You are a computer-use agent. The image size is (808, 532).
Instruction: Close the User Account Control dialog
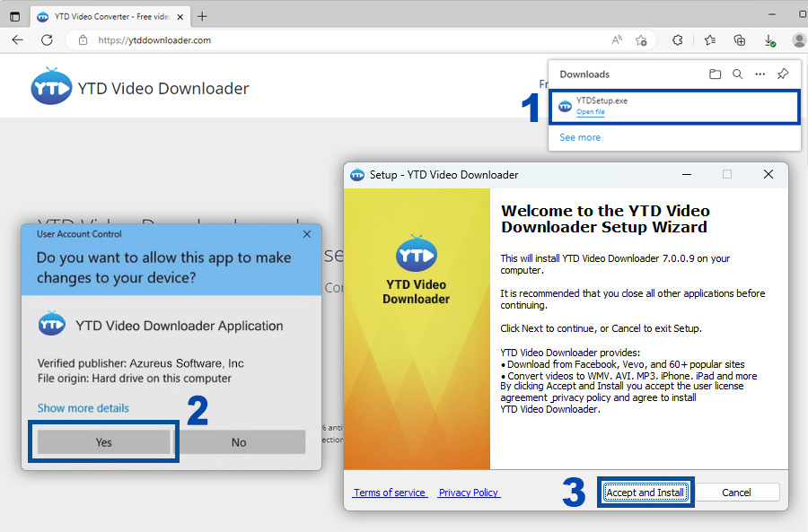coord(307,234)
